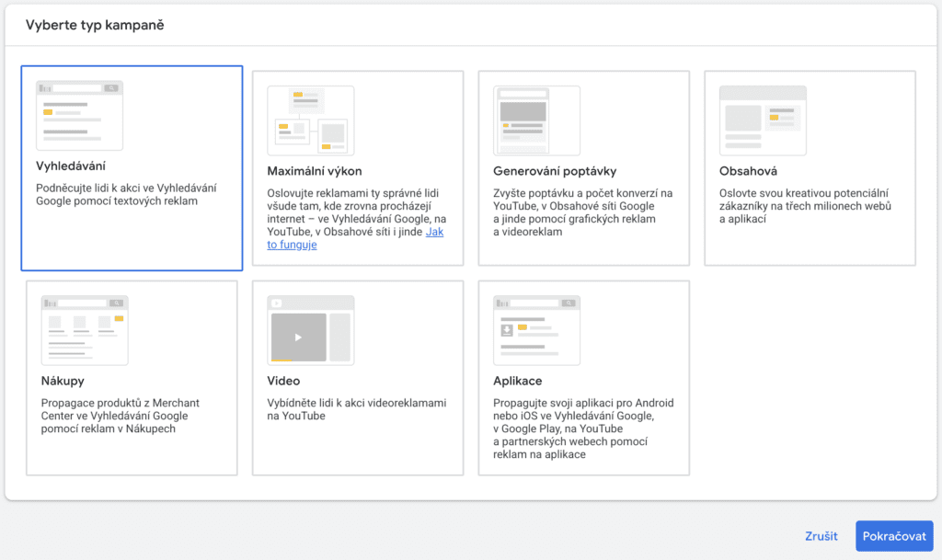Screen dimensions: 942x560
Task: Choose the Maximální výkon campaign title
Action: click(315, 171)
